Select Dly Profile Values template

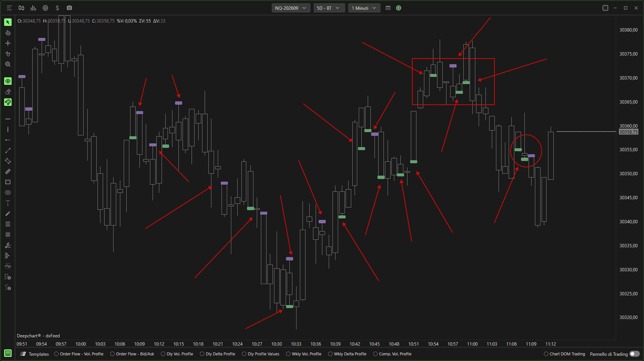click(x=261, y=354)
